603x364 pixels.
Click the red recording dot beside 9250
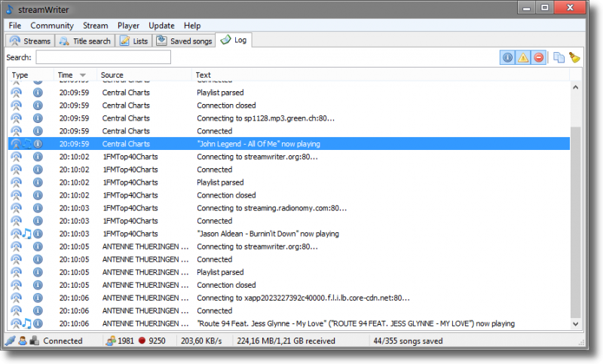pos(142,341)
